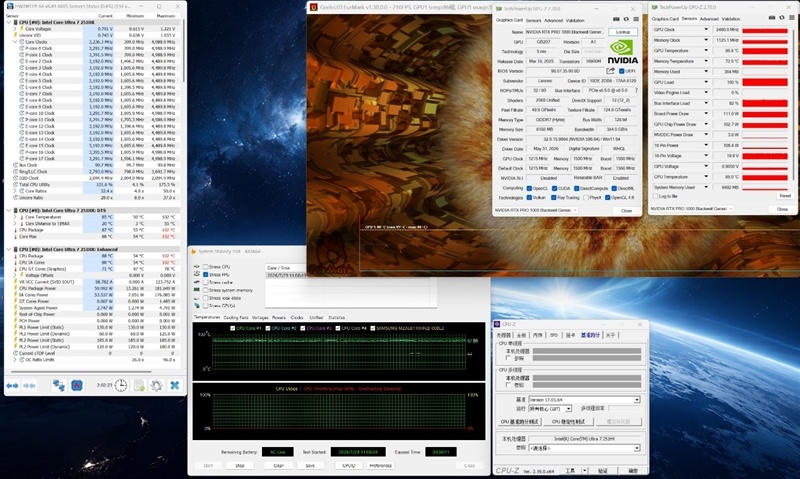800x479 pixels.
Task: Open GPU Load sensor dropdown arrow
Action: [706, 82]
